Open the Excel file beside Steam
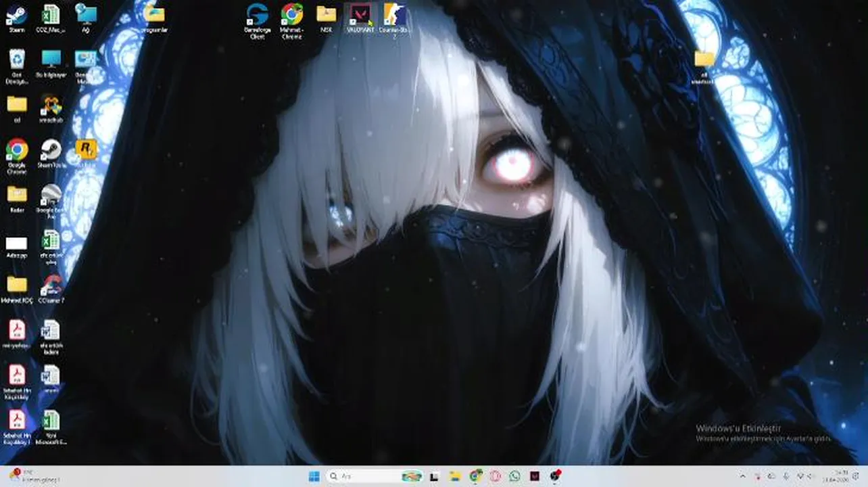The width and height of the screenshot is (868, 487). coord(50,18)
